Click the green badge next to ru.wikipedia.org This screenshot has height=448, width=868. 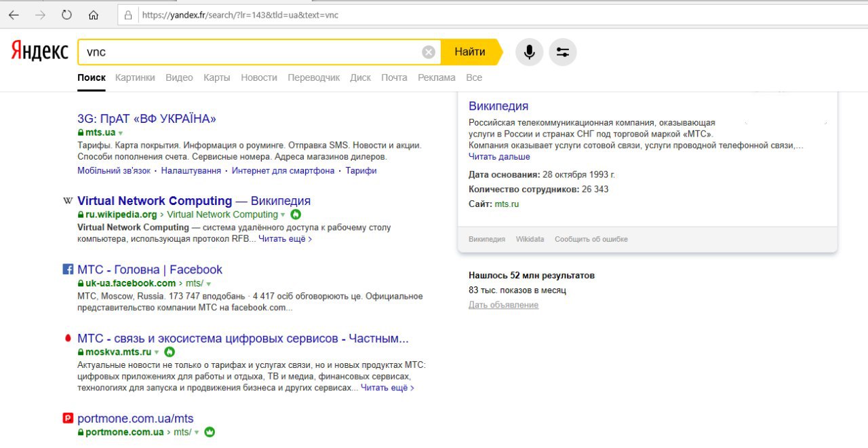296,214
